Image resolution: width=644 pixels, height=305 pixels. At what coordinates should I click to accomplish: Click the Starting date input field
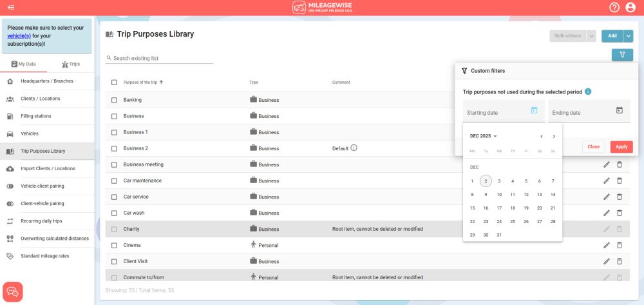(504, 111)
